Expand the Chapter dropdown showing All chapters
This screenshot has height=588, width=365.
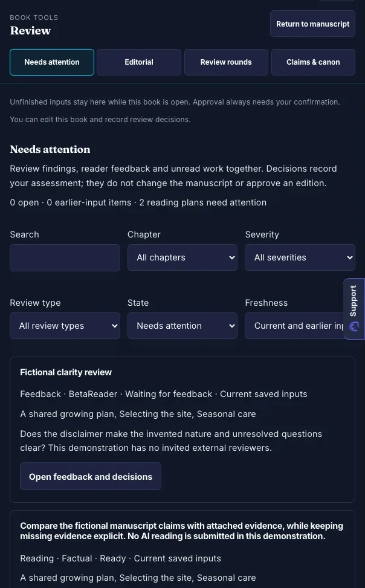tap(182, 257)
